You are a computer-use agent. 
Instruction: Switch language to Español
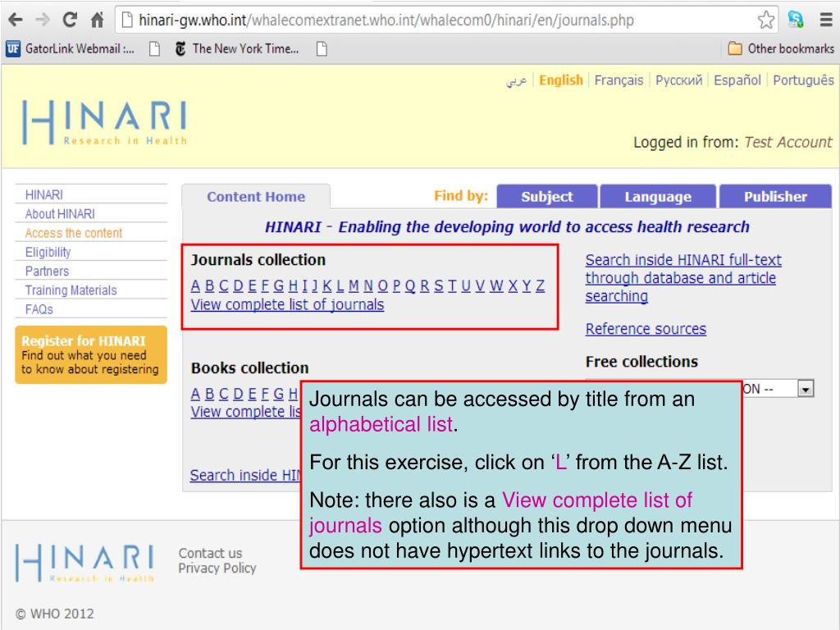point(737,80)
